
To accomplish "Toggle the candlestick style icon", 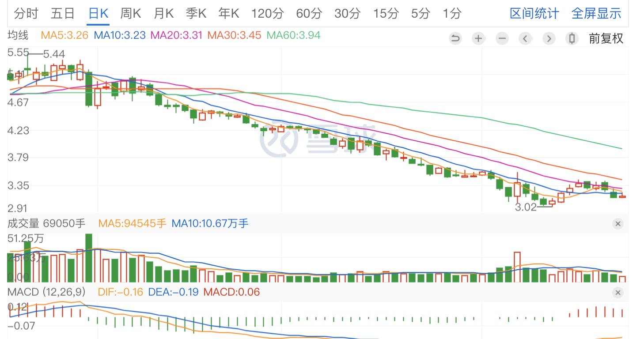I will (572, 39).
